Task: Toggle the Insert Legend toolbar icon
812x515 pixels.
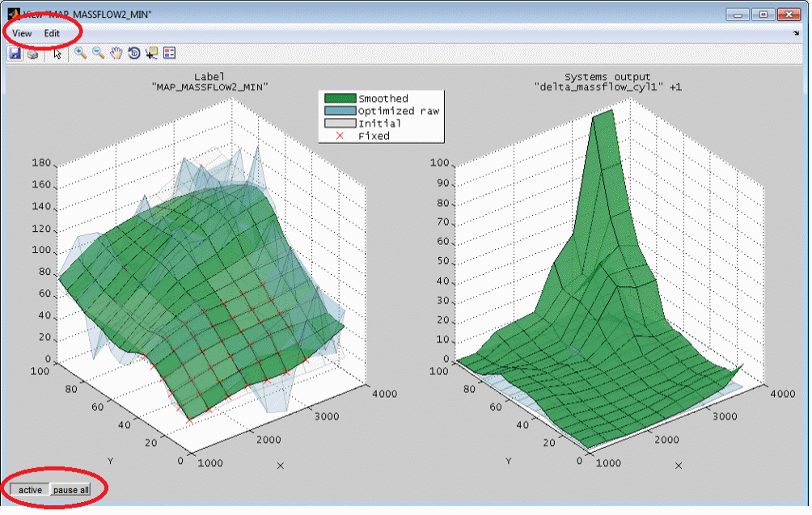Action: (169, 53)
